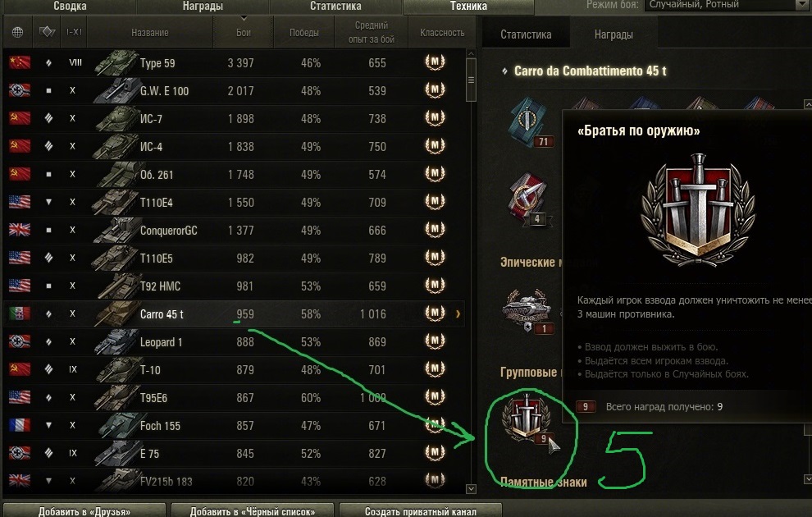Click Добавить в «Друзья» button

coord(84,511)
